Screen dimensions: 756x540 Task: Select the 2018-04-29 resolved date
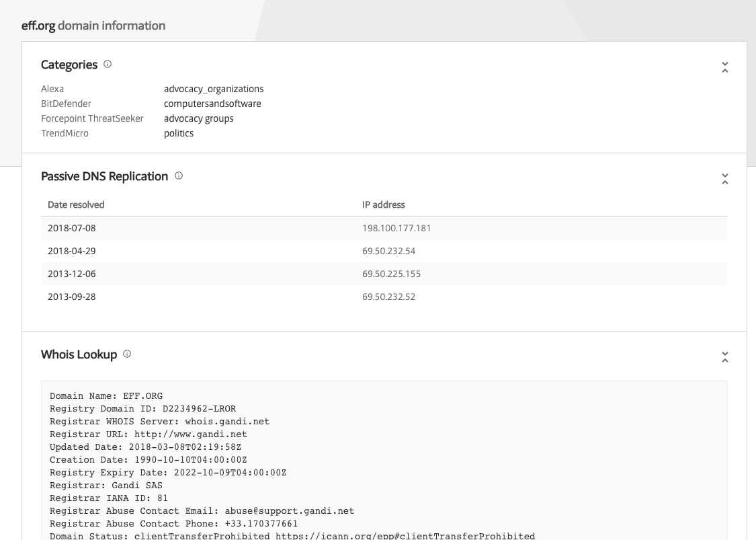tap(71, 251)
